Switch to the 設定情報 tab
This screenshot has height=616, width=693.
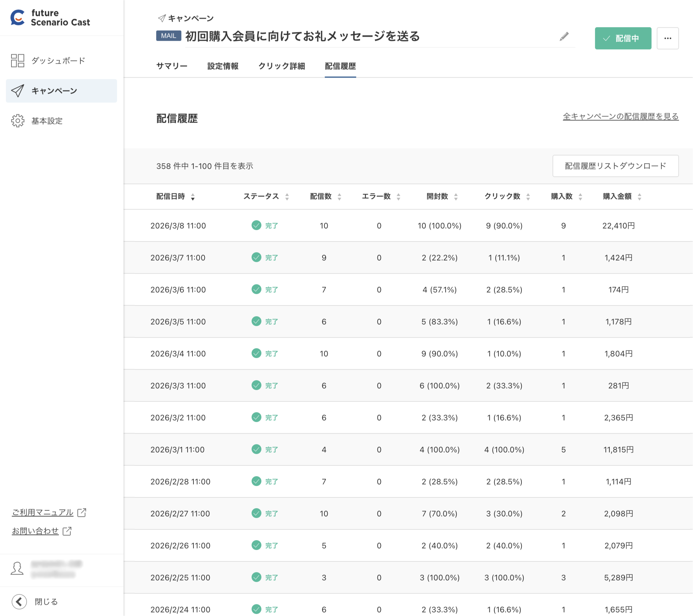click(223, 66)
